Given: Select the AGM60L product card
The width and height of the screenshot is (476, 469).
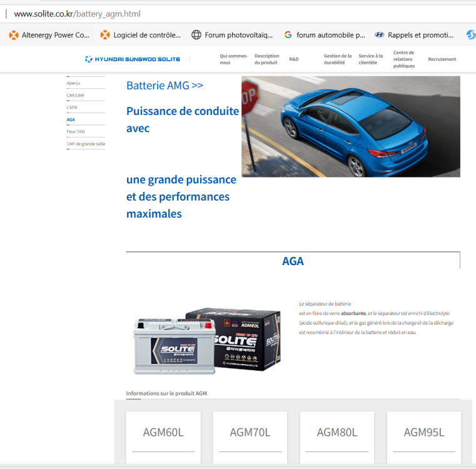Looking at the screenshot, I should 163,433.
